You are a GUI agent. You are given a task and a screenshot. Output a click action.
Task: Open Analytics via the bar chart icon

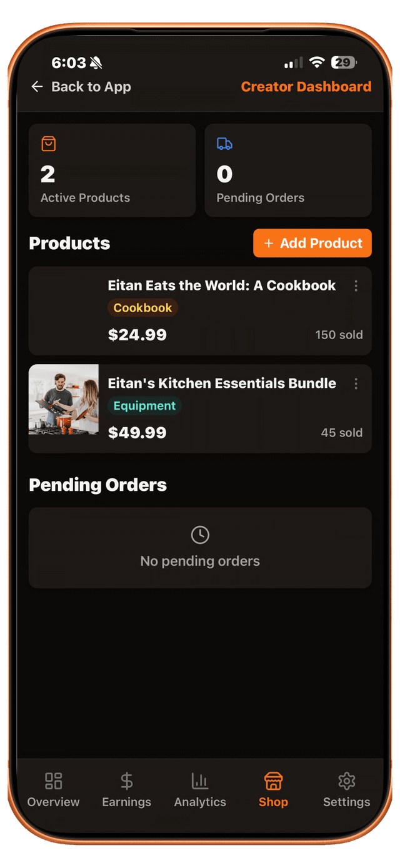200,780
